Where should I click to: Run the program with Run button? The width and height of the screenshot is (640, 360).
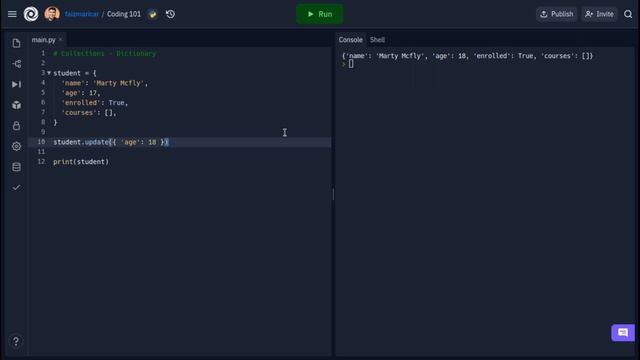(320, 14)
